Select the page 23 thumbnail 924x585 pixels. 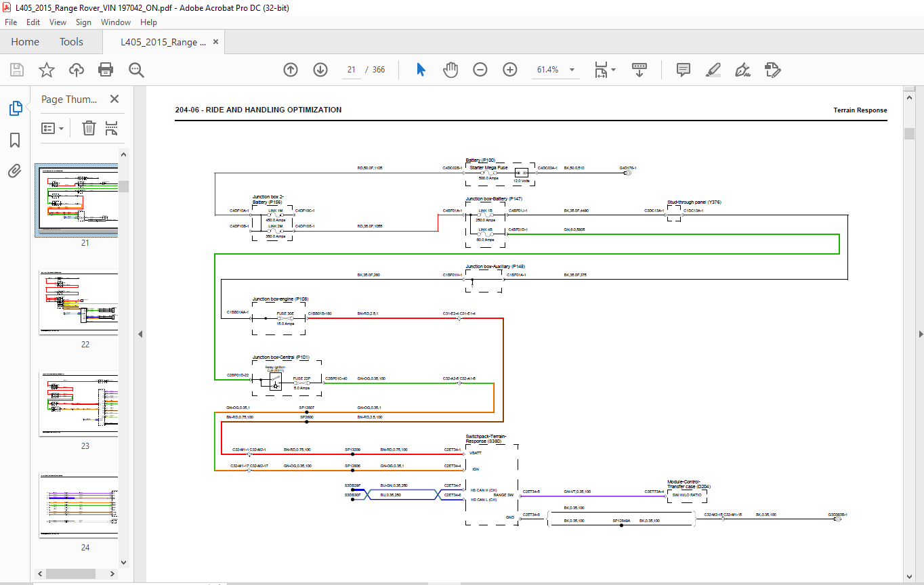tap(79, 404)
